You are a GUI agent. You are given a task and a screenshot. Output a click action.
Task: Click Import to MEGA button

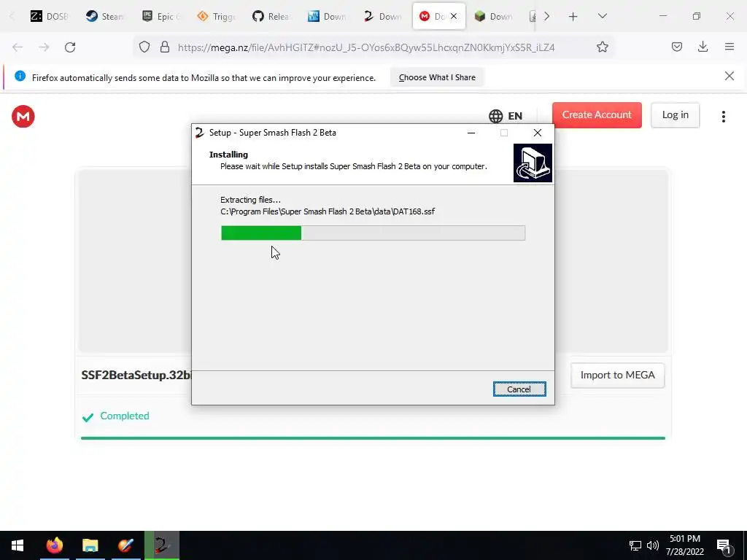617,376
